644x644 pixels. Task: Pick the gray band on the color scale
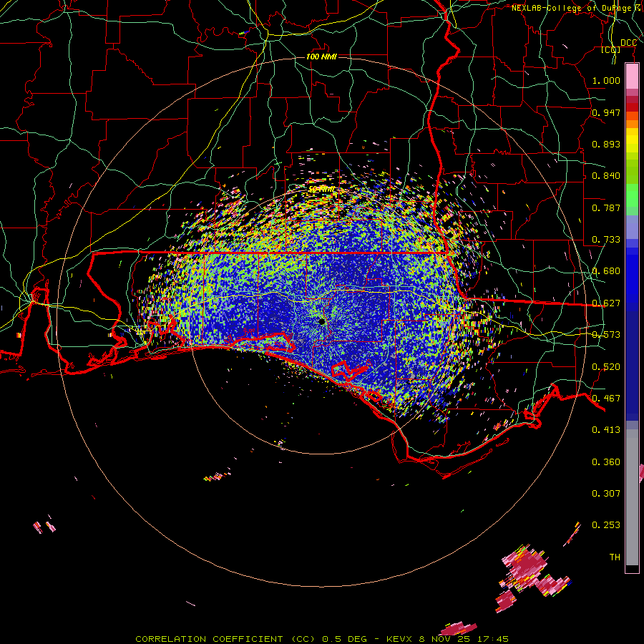click(x=632, y=497)
